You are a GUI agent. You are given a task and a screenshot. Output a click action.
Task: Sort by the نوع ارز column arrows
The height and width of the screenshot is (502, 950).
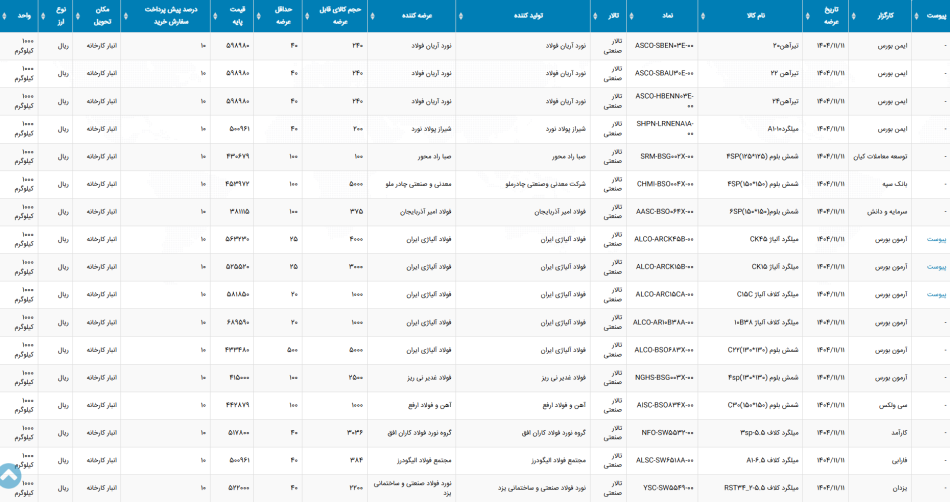pos(43,16)
